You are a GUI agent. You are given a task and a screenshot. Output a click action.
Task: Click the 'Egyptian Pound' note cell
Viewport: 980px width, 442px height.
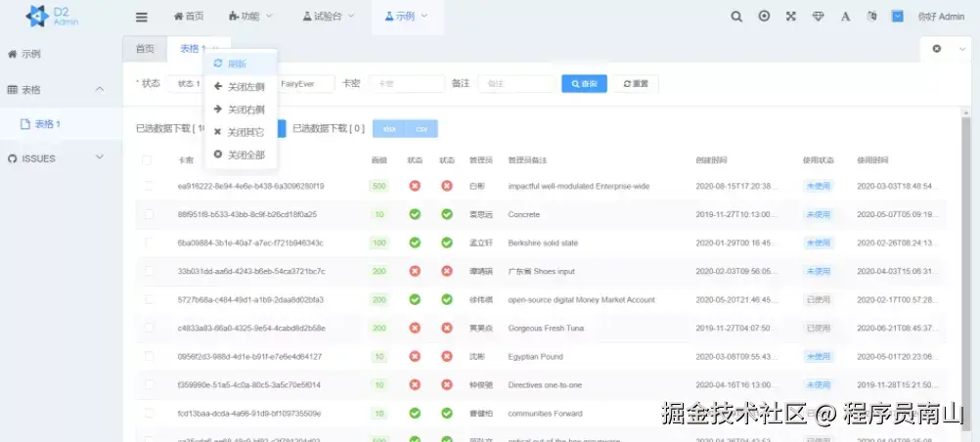tap(536, 356)
